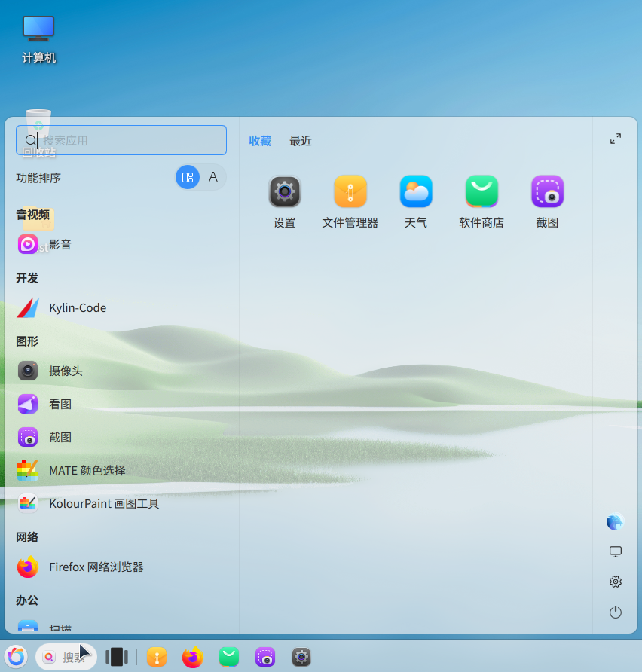
Task: Click the taskbar 搜索 search box
Action: tap(66, 657)
